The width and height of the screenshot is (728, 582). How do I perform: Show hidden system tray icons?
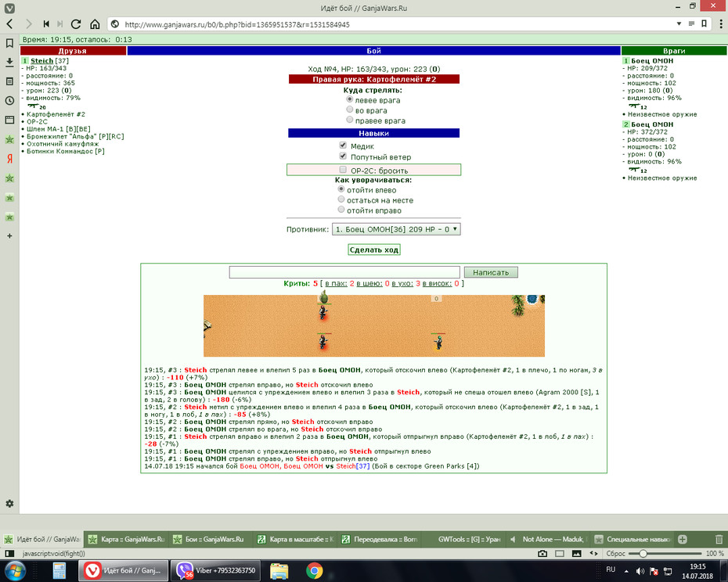(x=626, y=571)
